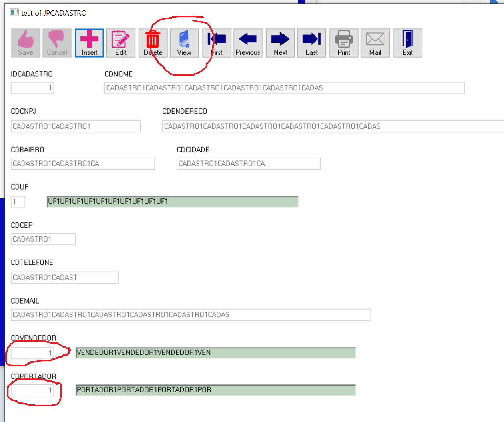Click the CDUF label
Screen dimensions: 504x422
coord(20,187)
